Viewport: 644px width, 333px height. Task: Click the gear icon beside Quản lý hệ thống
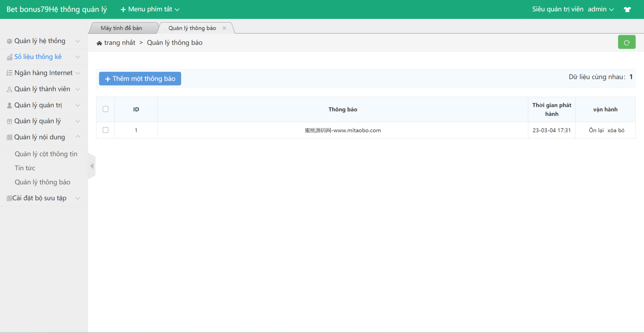click(9, 41)
